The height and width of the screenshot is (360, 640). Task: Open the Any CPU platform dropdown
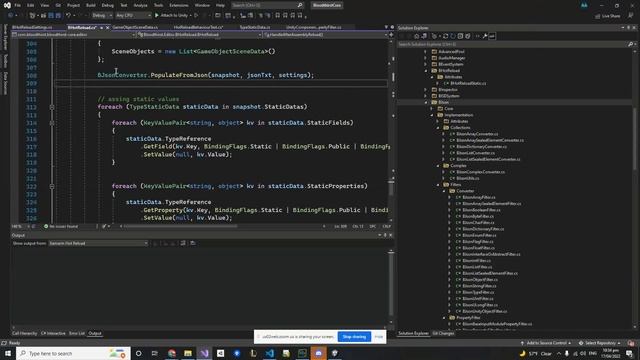(133, 16)
